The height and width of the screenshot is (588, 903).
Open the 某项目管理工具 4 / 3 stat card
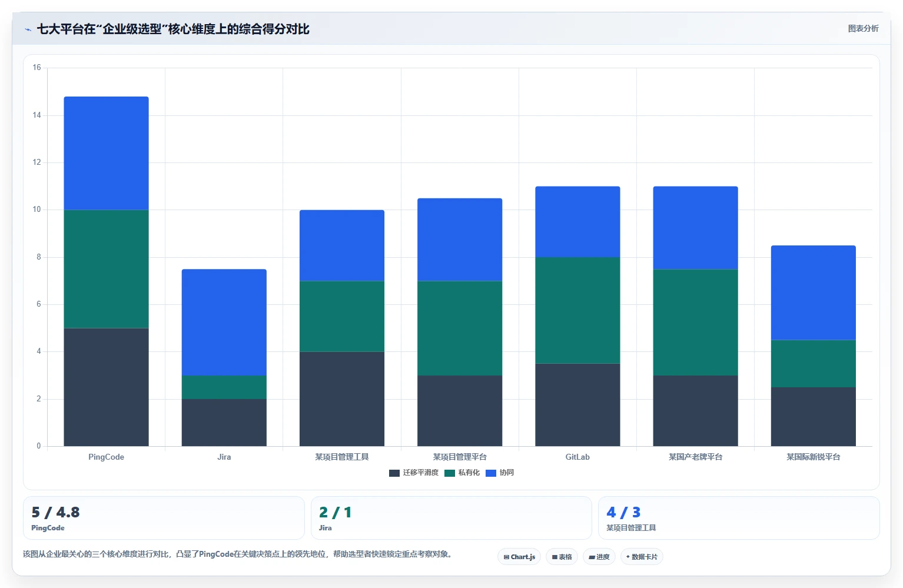pyautogui.click(x=739, y=518)
